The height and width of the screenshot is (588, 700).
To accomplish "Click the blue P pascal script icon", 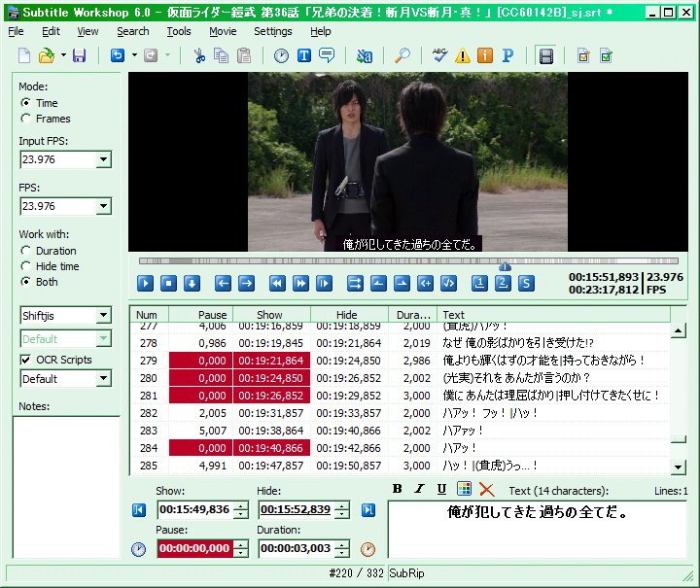I will (507, 55).
